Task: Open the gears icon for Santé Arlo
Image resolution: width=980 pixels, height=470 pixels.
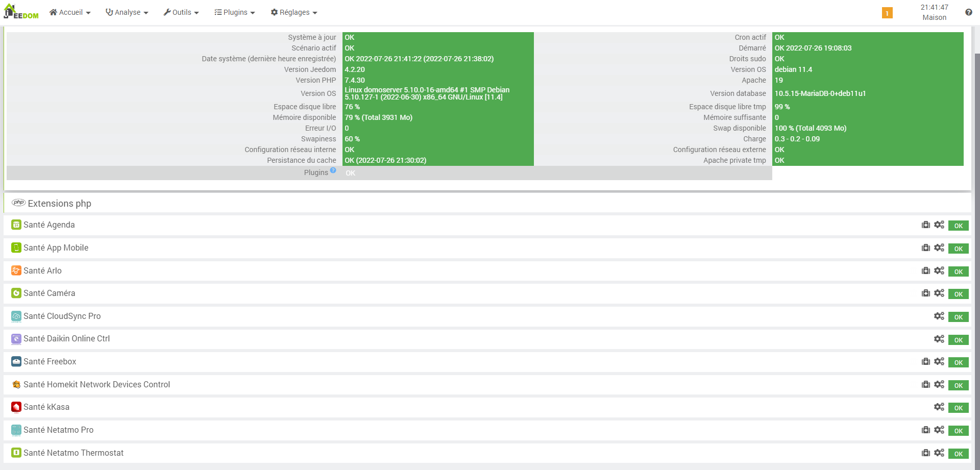Action: [x=939, y=271]
